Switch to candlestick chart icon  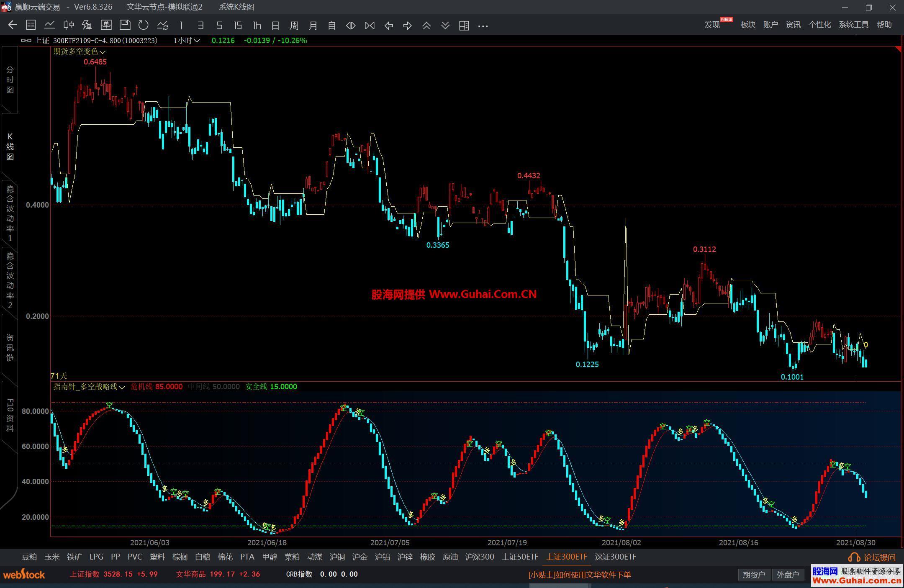[x=69, y=25]
